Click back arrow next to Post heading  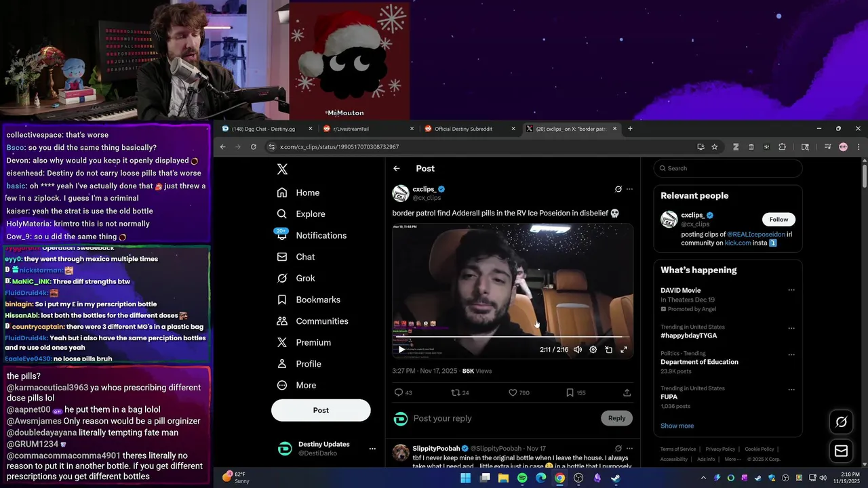[397, 169]
